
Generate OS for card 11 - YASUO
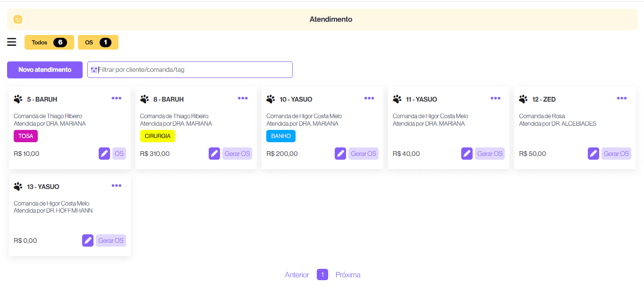tap(490, 154)
